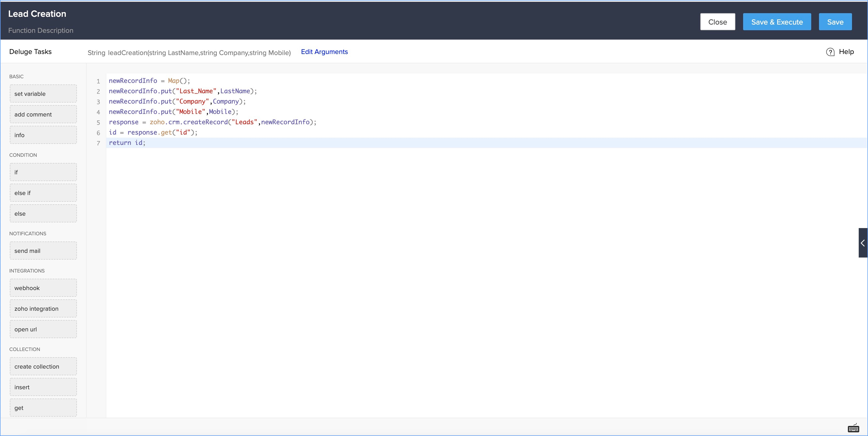The width and height of the screenshot is (868, 436).
Task: Pick the create collection block
Action: [x=43, y=367]
